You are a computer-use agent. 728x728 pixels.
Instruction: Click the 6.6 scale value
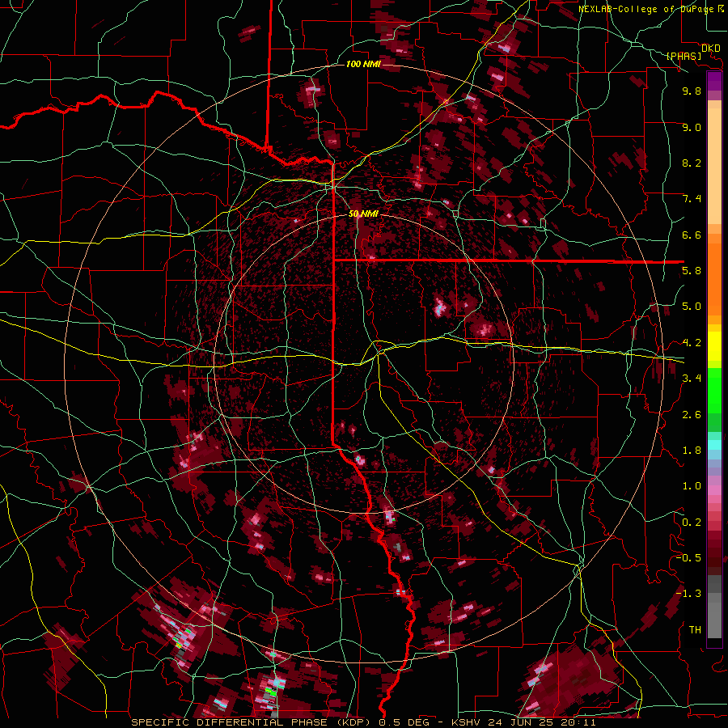click(x=692, y=235)
